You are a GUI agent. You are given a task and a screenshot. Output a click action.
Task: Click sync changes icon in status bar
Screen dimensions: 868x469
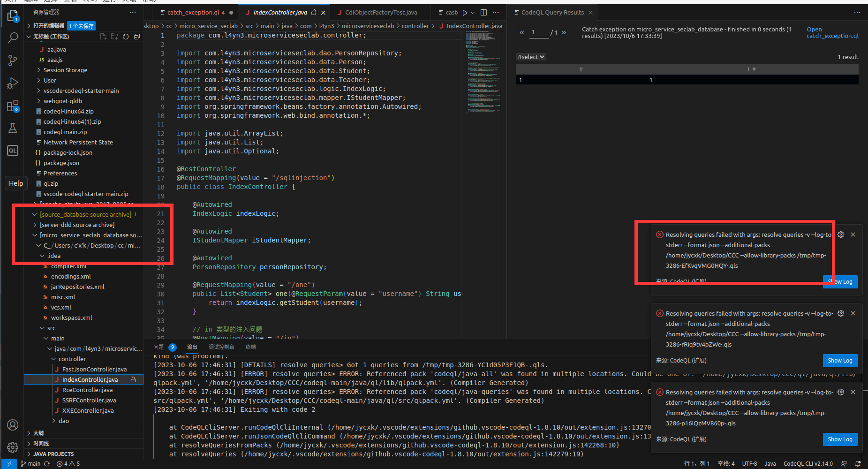47,464
